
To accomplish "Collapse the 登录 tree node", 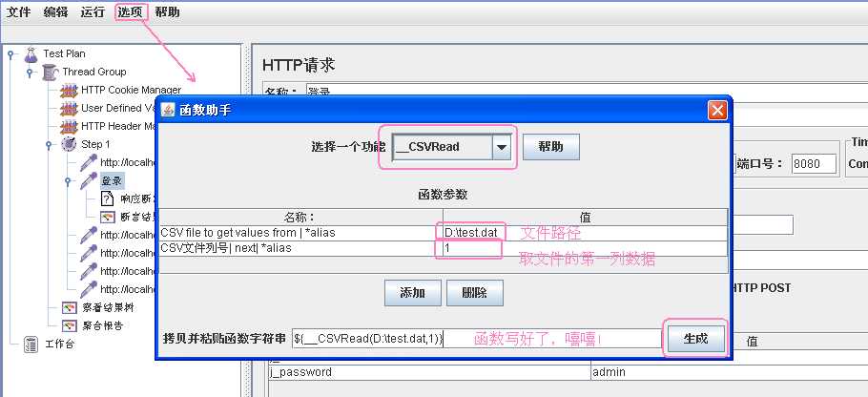I will (68, 181).
